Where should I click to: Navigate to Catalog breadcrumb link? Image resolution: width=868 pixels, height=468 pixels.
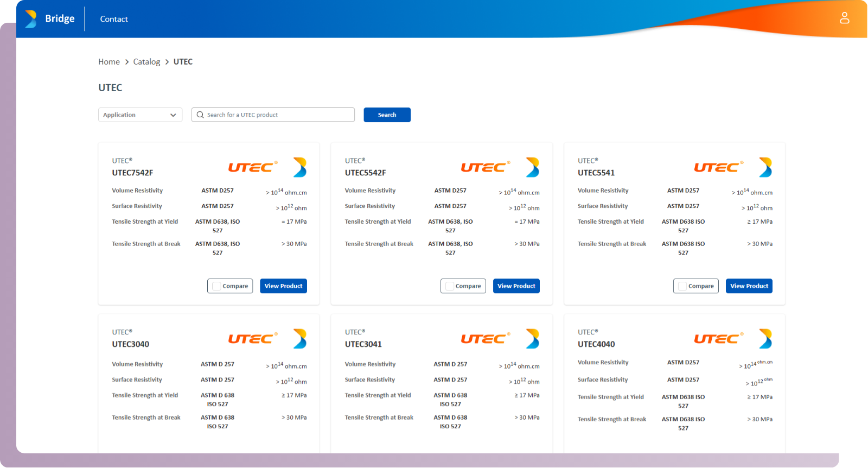click(x=146, y=62)
